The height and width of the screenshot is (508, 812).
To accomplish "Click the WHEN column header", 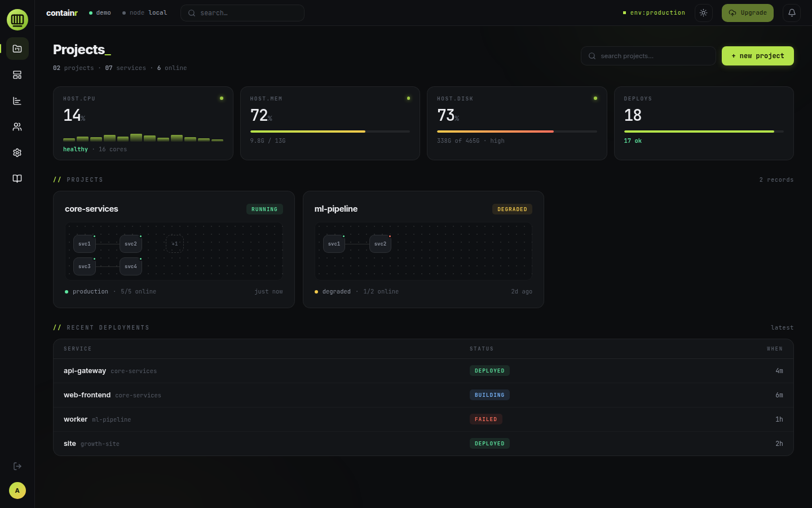I will pos(775,349).
